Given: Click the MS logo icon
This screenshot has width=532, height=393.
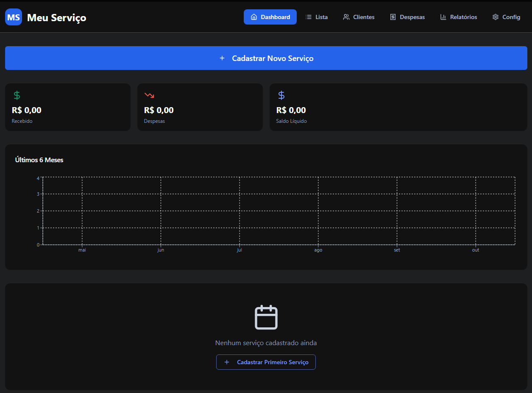Looking at the screenshot, I should [14, 17].
